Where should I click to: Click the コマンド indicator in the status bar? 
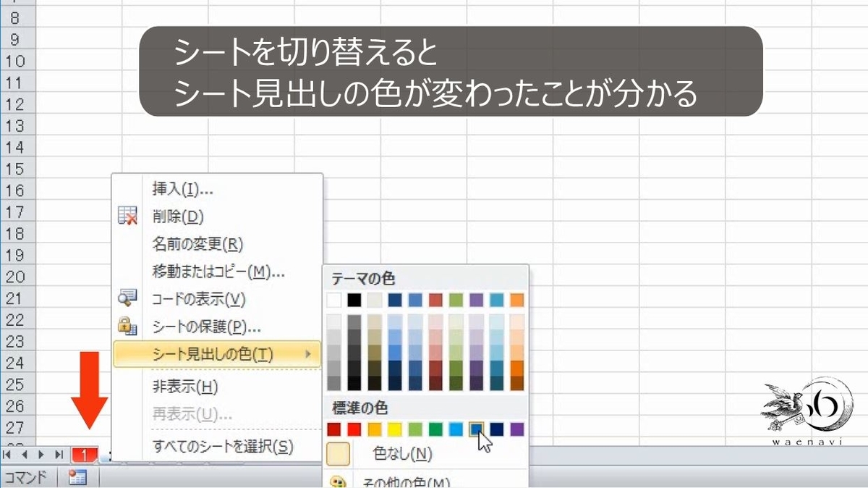click(x=24, y=477)
